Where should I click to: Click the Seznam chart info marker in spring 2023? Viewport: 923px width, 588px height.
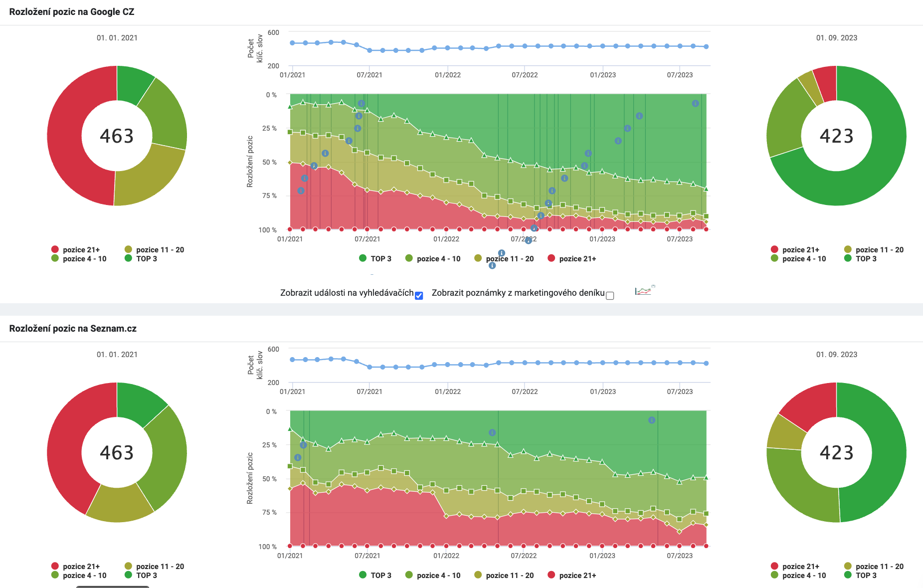[652, 420]
